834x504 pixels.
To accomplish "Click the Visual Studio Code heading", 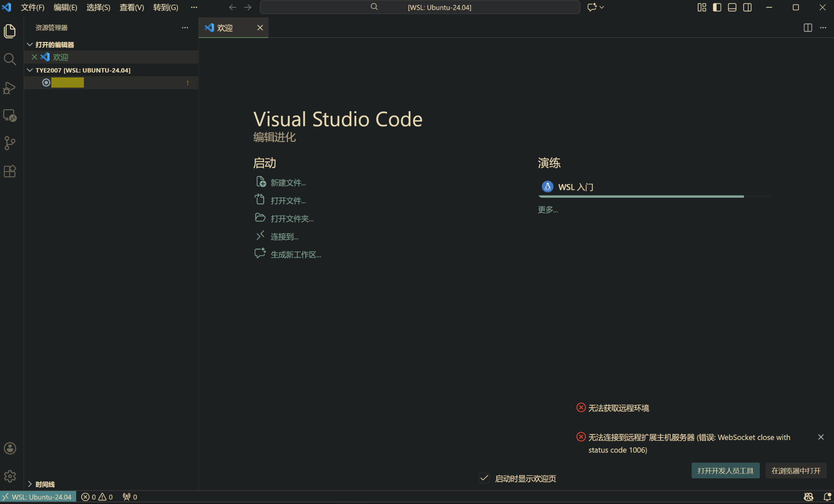I will pos(338,119).
